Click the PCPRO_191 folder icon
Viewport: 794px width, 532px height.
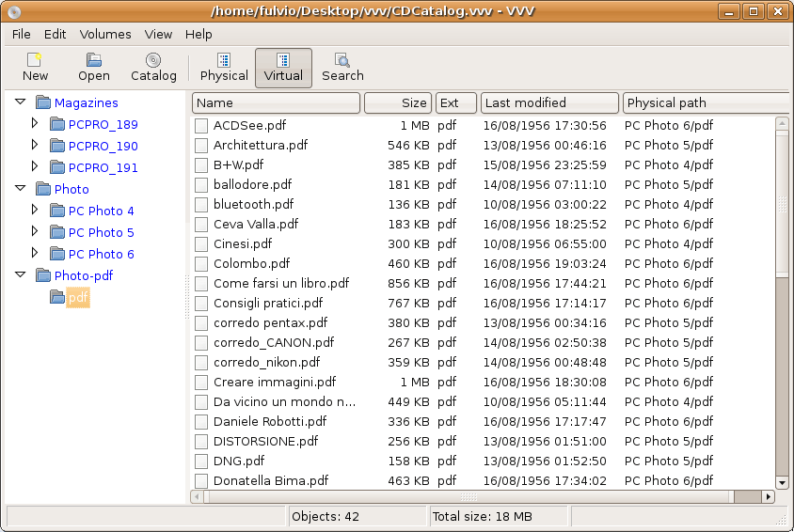(x=57, y=167)
